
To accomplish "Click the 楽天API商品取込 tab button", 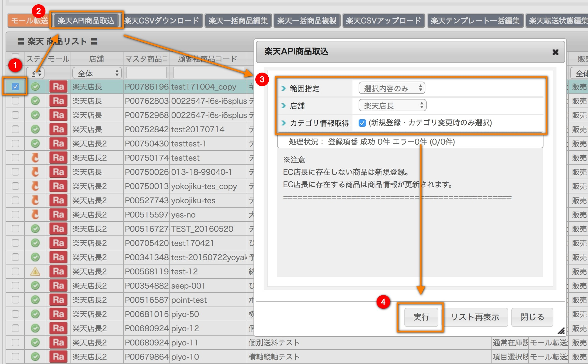I will click(x=86, y=21).
